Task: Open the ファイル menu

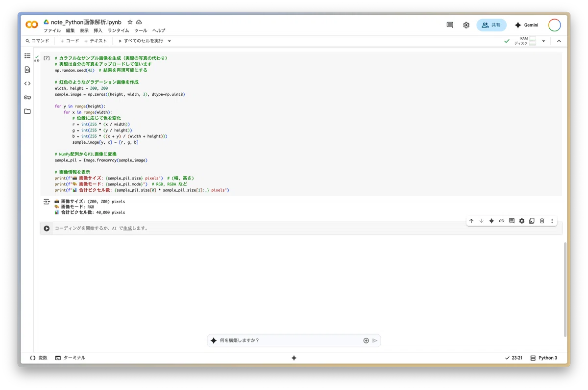Action: tap(52, 30)
